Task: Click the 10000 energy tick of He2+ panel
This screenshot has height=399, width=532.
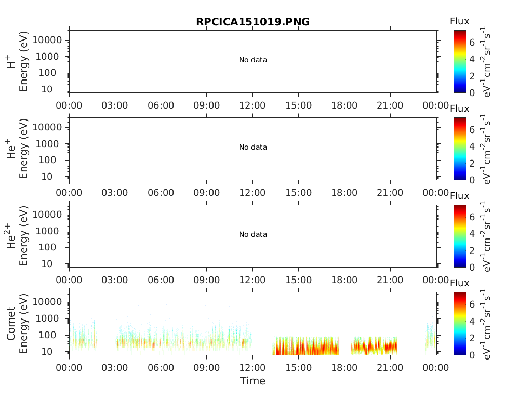Action: (47, 215)
